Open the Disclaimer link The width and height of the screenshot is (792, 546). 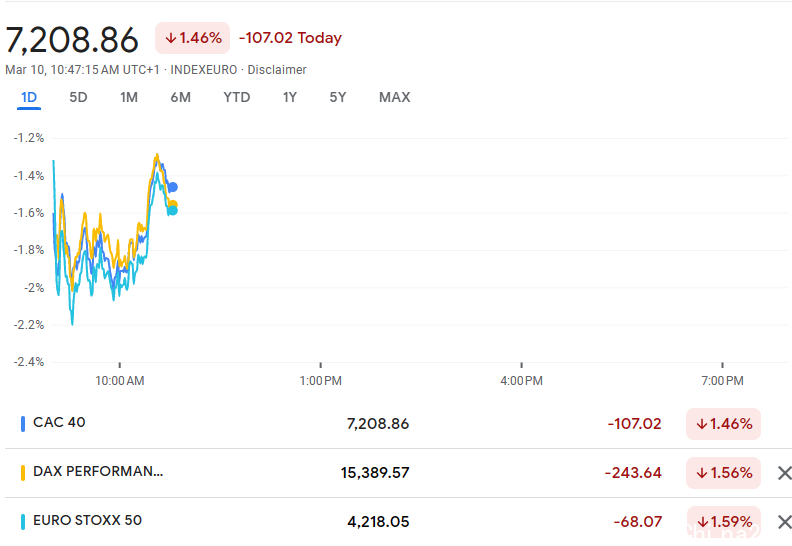[277, 70]
